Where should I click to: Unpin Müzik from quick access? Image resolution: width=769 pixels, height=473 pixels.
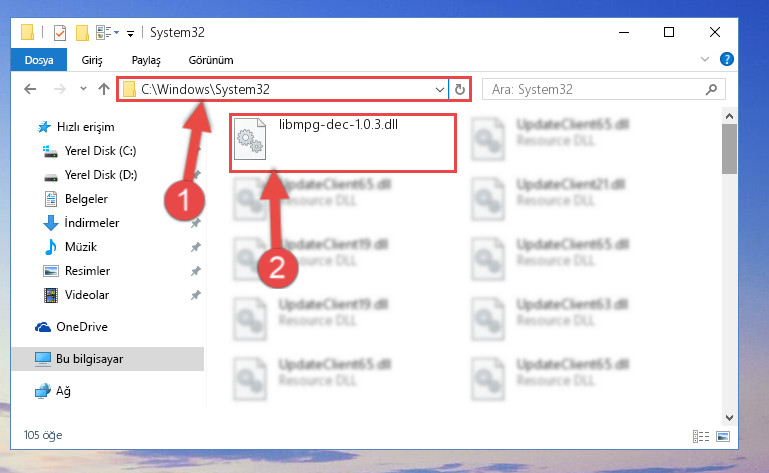click(x=196, y=247)
